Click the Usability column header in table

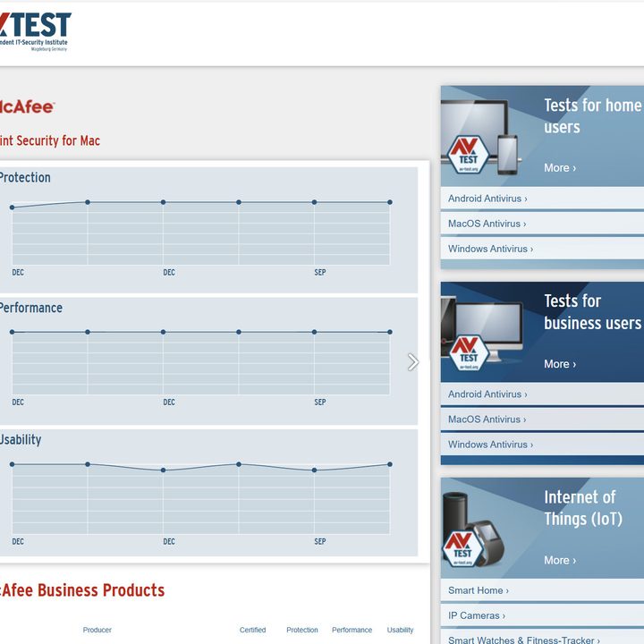(x=400, y=630)
